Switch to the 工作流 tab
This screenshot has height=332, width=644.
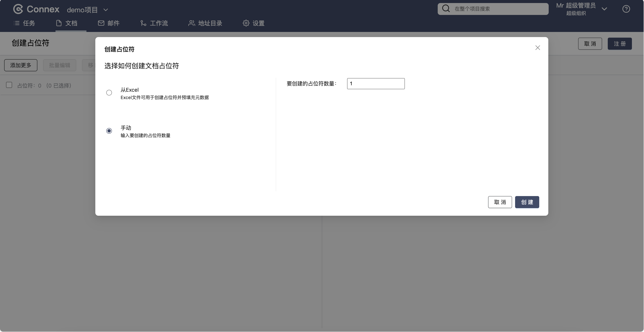click(x=159, y=23)
